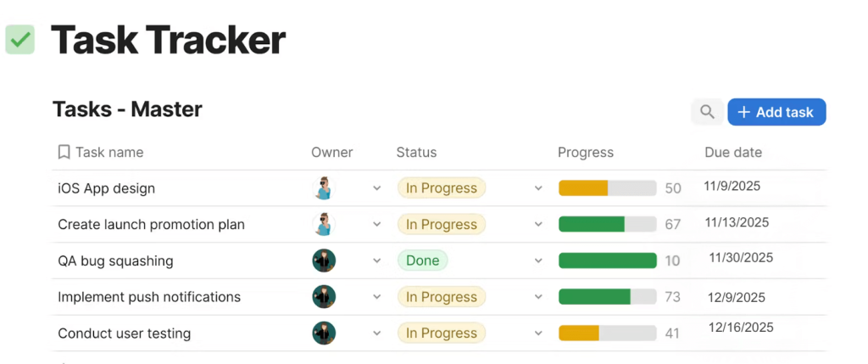Click the Status column header
This screenshot has width=868, height=364.
click(x=416, y=153)
